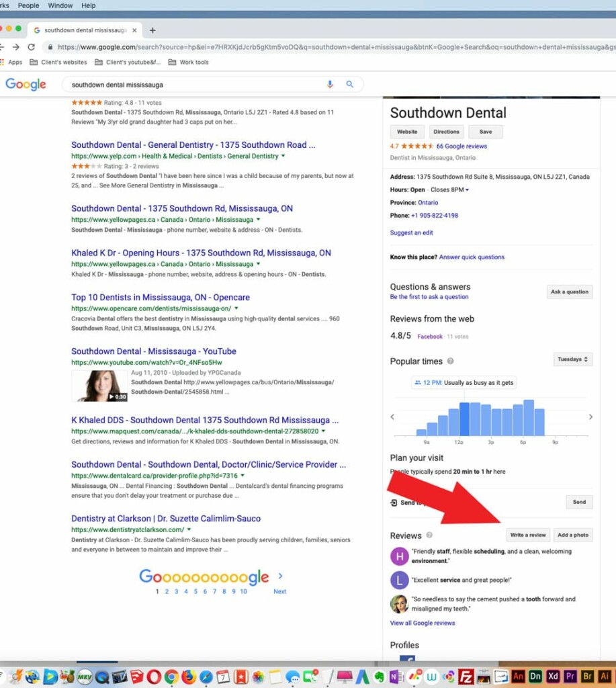The width and height of the screenshot is (616, 688).
Task: Open the Tuesdays day selector
Action: [572, 359]
